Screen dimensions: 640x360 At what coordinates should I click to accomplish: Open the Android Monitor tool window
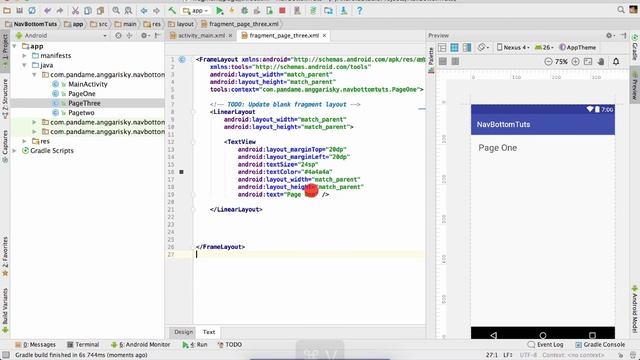click(x=141, y=344)
